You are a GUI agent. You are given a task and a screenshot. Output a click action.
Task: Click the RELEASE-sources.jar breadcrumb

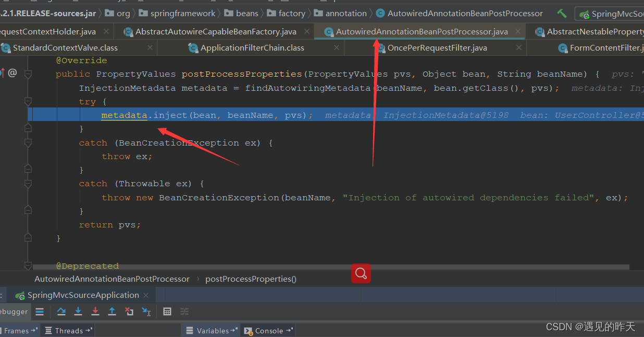point(48,14)
